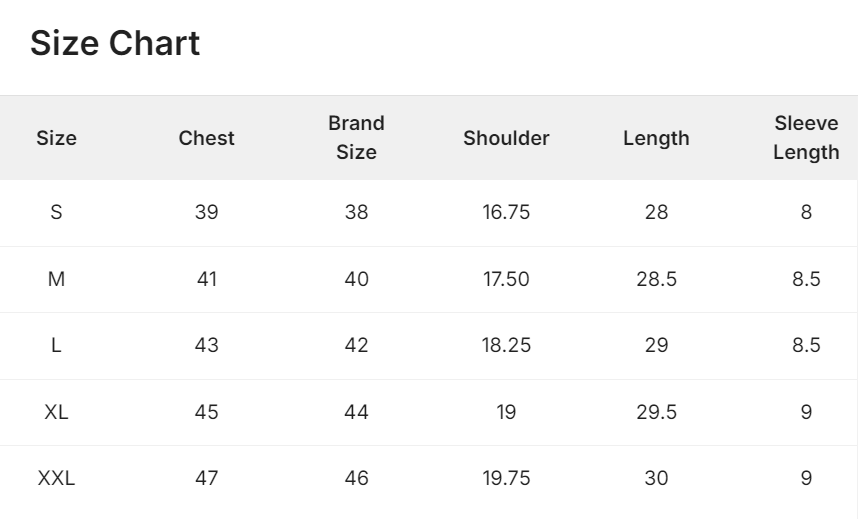The height and width of the screenshot is (519, 858).
Task: Click the Sleeve Length column header
Action: tap(806, 137)
